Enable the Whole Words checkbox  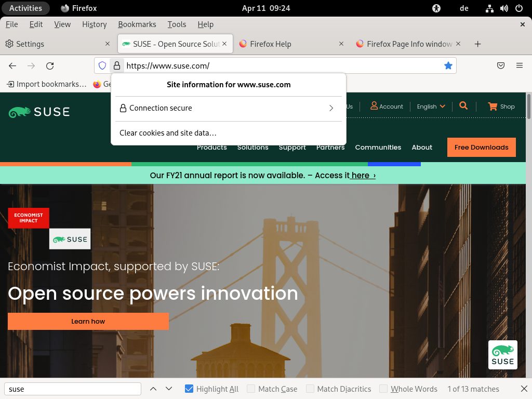point(383,389)
